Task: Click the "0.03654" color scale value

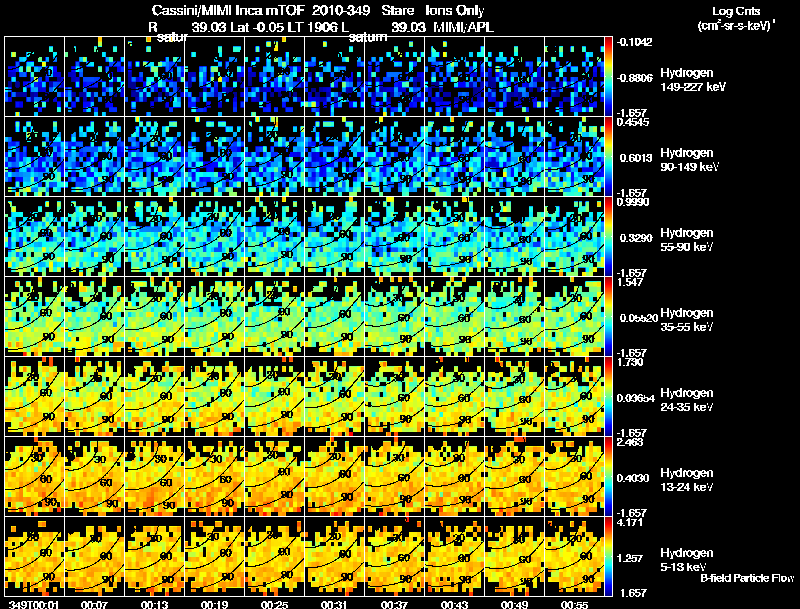Action: coord(636,398)
